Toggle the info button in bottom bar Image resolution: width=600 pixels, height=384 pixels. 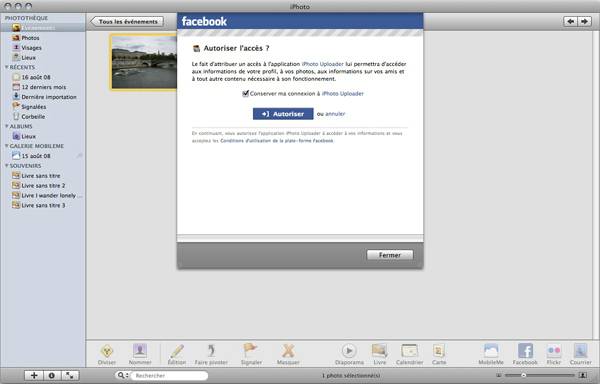point(52,376)
